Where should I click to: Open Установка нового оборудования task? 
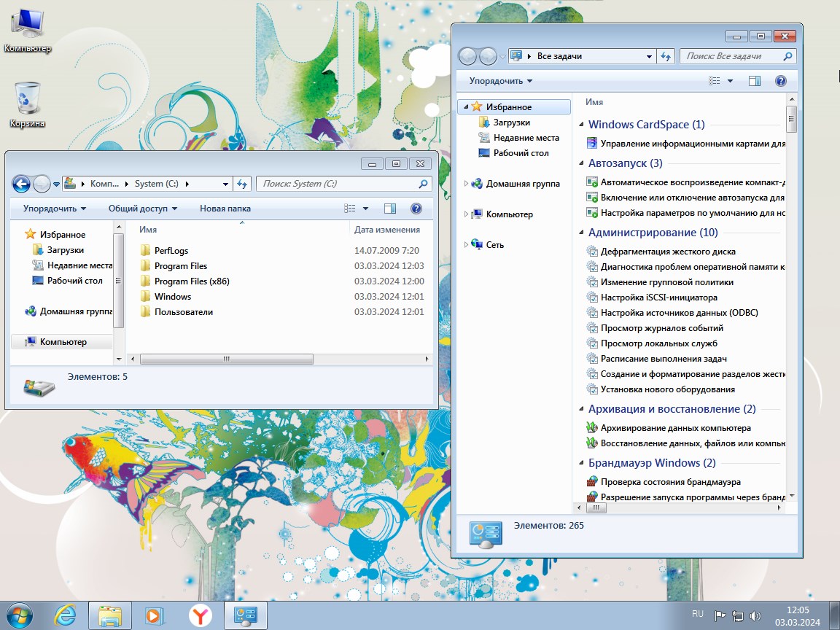(x=667, y=389)
